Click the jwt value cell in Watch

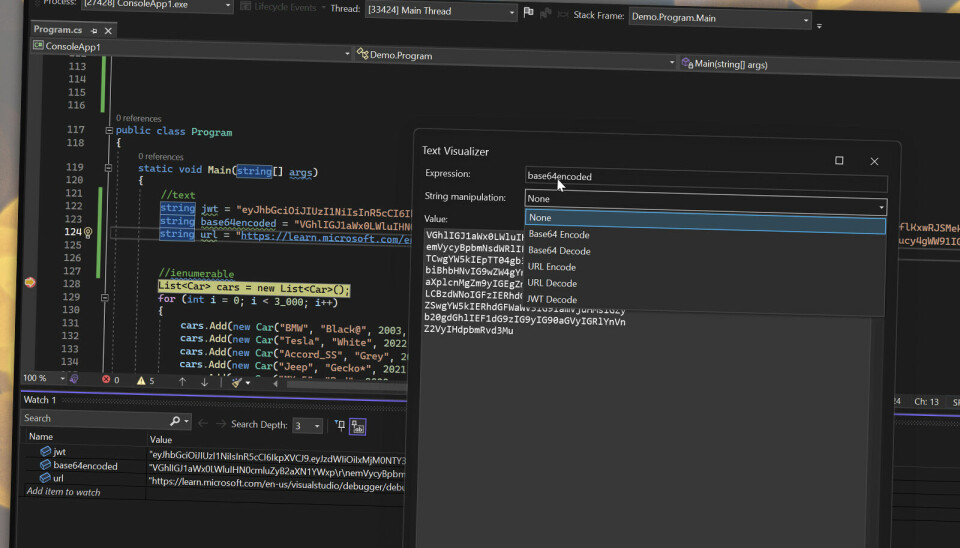point(277,457)
